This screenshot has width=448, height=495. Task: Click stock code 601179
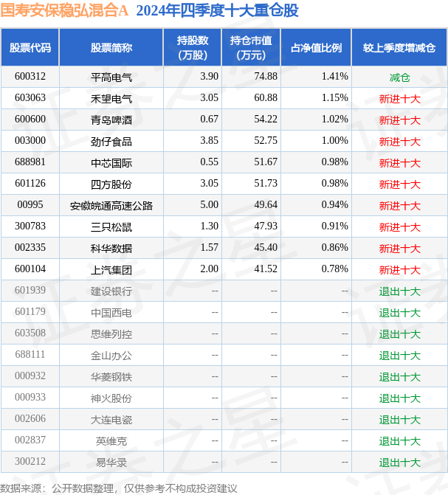point(30,312)
